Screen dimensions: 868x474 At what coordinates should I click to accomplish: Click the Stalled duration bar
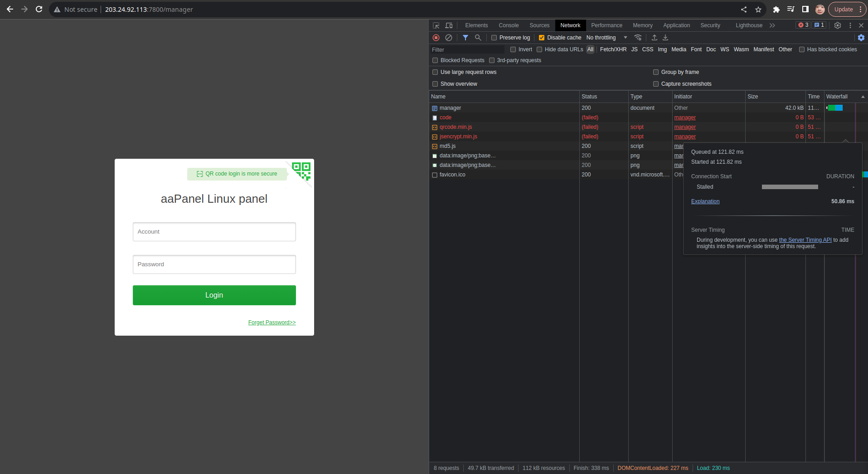790,187
